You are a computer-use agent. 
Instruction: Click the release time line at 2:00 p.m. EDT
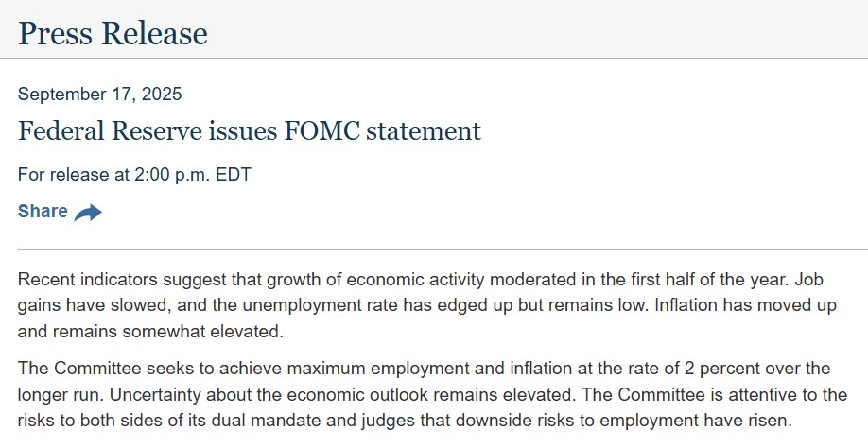tap(134, 175)
